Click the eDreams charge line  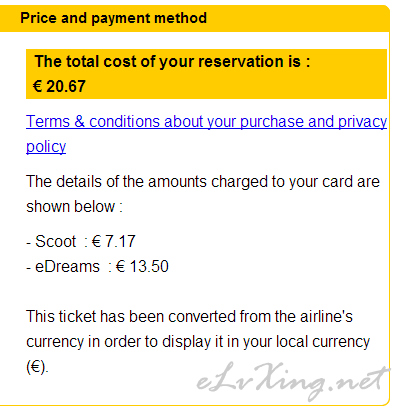click(97, 267)
